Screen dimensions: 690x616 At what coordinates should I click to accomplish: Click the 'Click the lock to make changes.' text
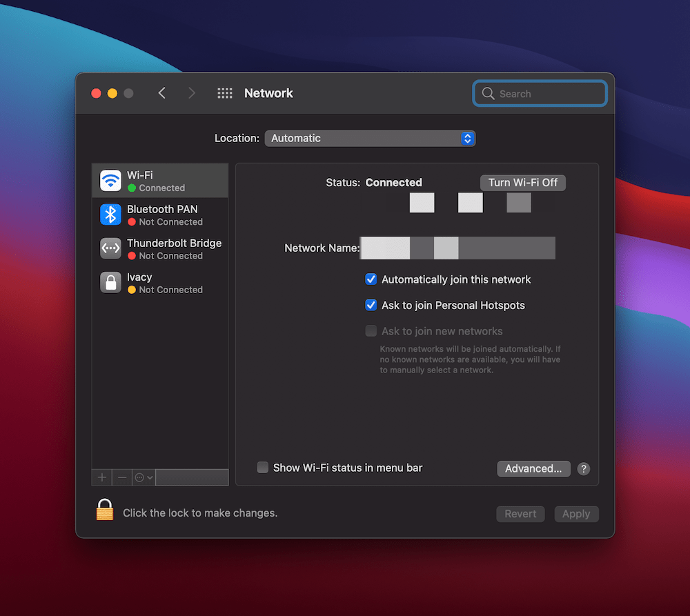point(200,513)
